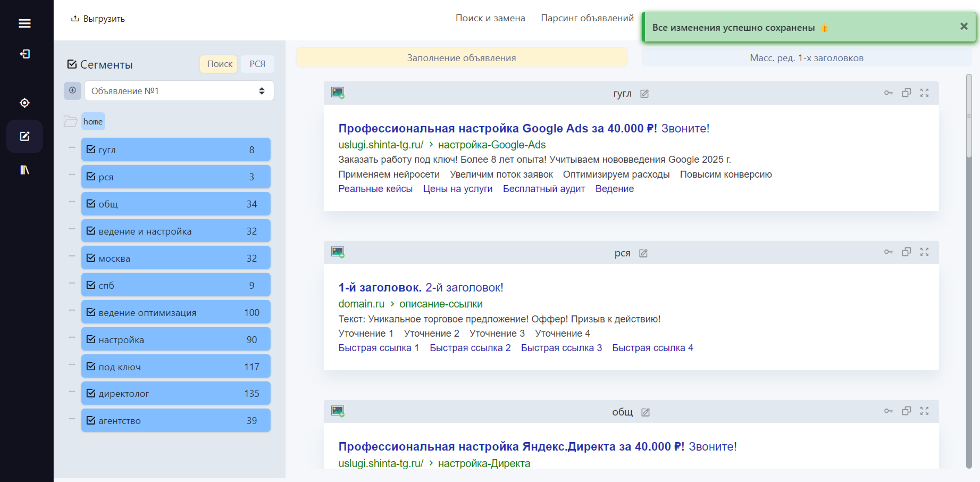Expand the рся ad to fullscreen
The width and height of the screenshot is (980, 482).
[x=925, y=252]
